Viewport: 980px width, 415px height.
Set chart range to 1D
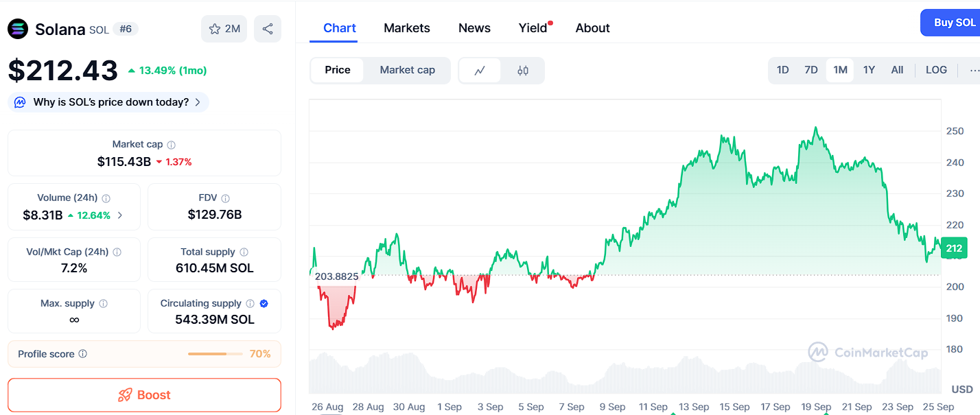[782, 70]
